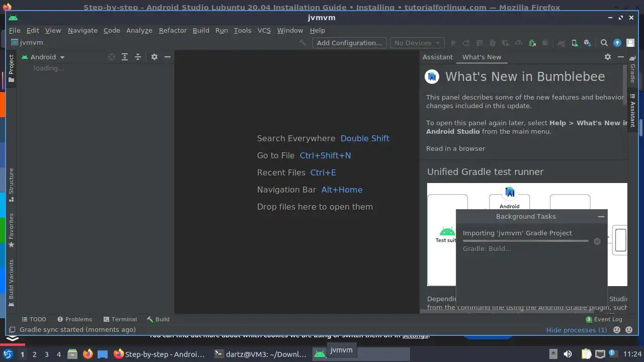Click the Search Everywhere magnifier icon

point(604,43)
